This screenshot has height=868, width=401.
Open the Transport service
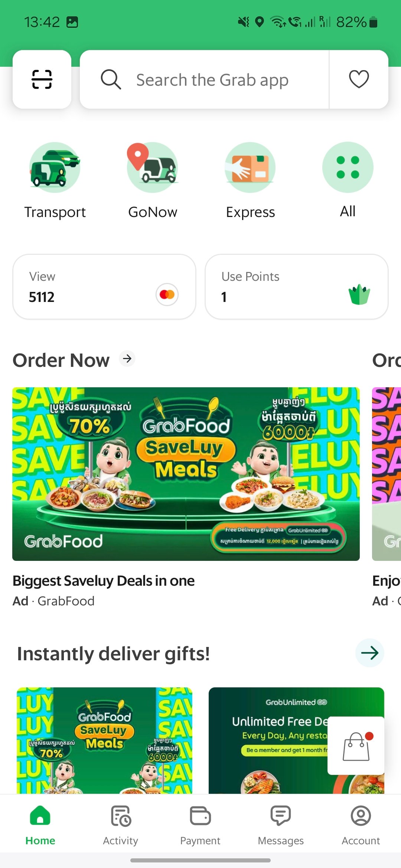point(55,168)
